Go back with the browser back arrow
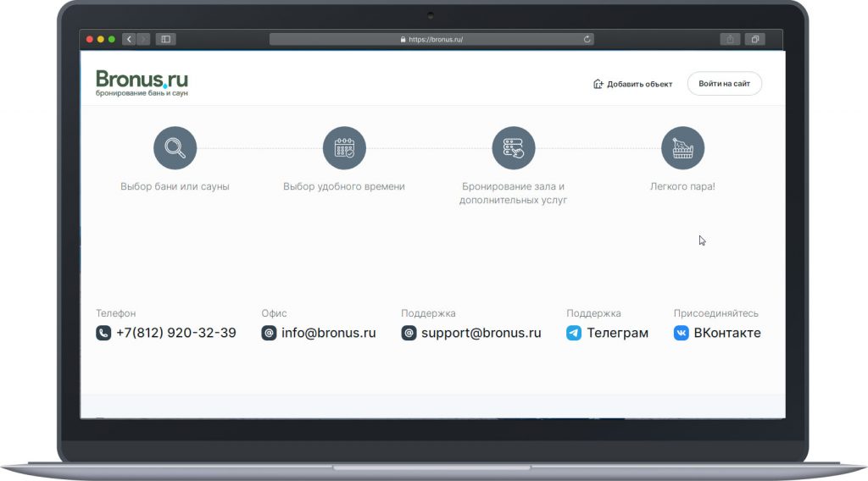The width and height of the screenshot is (868, 481). point(129,39)
